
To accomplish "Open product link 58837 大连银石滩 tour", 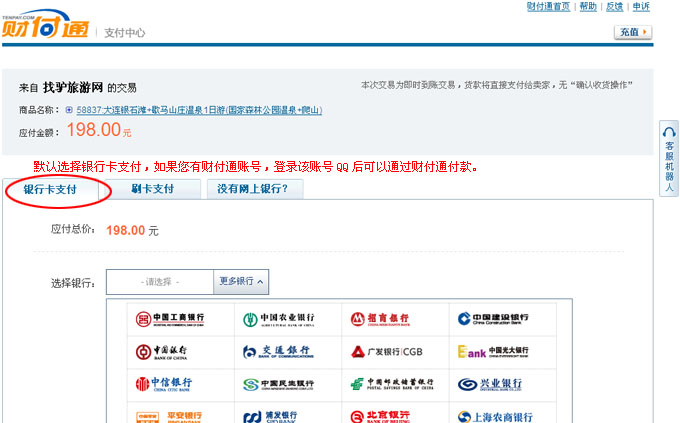I will 199,110.
